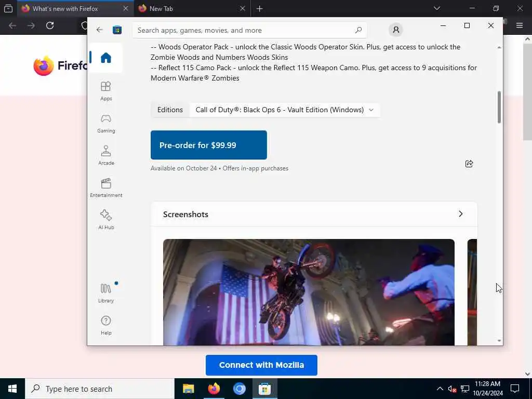Open motorcycle jump screenshot thumbnail
Screen dimensions: 532x399
[x=309, y=292]
